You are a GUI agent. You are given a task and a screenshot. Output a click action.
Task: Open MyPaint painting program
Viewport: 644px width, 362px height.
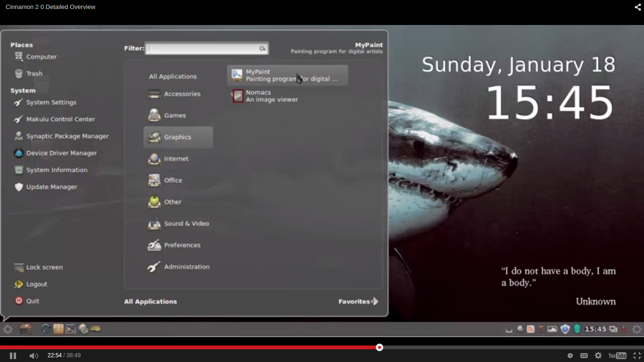tap(287, 75)
